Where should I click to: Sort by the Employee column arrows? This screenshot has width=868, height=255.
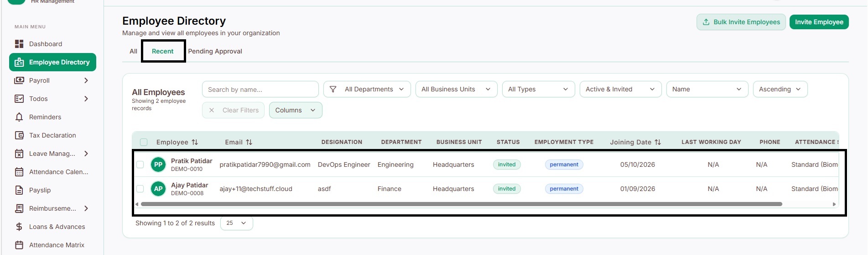click(195, 142)
